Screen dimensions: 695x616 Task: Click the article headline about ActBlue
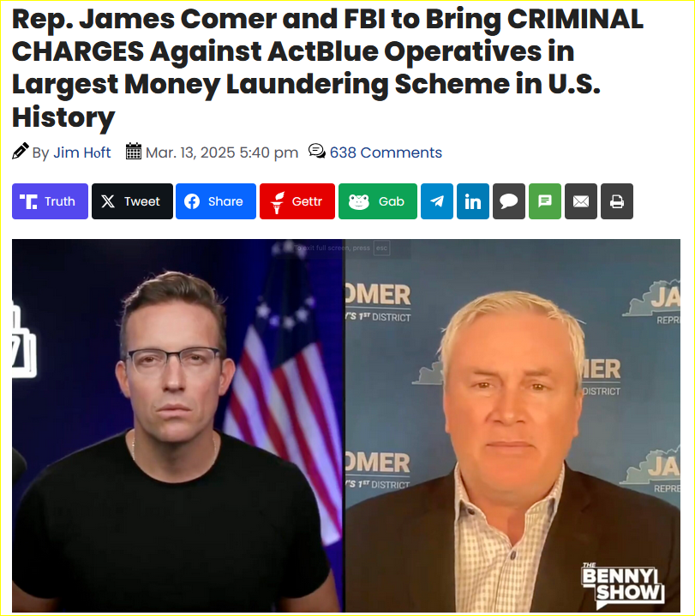click(x=327, y=68)
